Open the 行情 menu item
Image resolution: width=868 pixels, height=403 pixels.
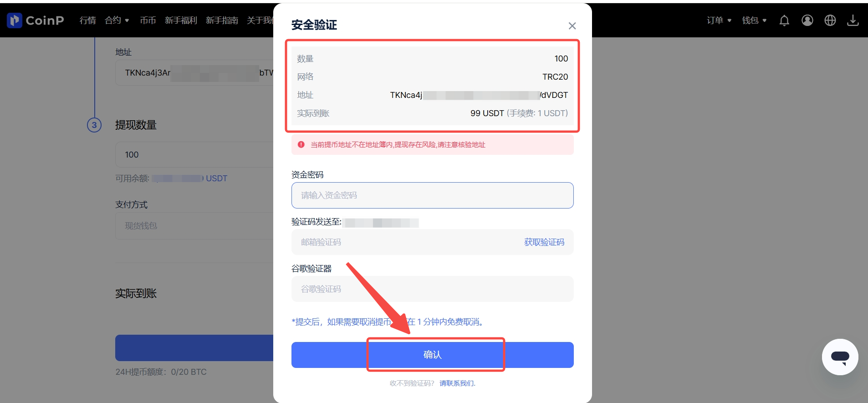pyautogui.click(x=87, y=20)
